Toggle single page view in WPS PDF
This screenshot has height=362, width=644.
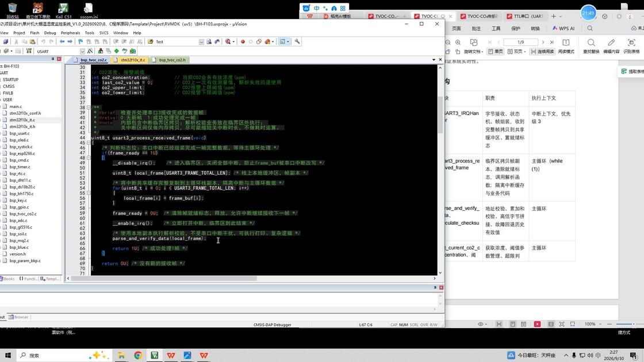coord(496,52)
